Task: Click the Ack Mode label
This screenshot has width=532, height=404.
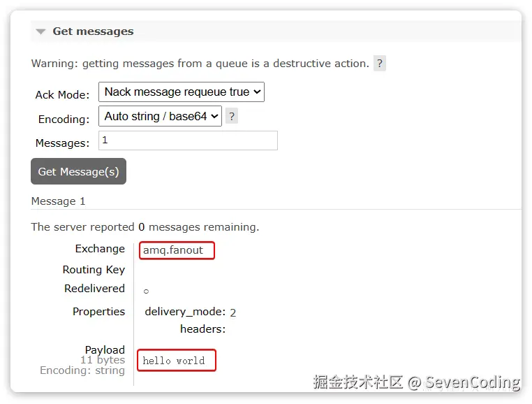Action: pyautogui.click(x=62, y=95)
